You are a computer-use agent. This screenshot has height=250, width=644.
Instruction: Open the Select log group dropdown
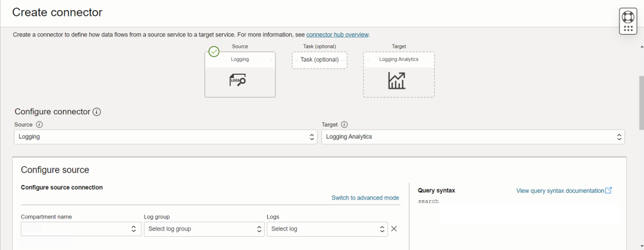coord(204,229)
